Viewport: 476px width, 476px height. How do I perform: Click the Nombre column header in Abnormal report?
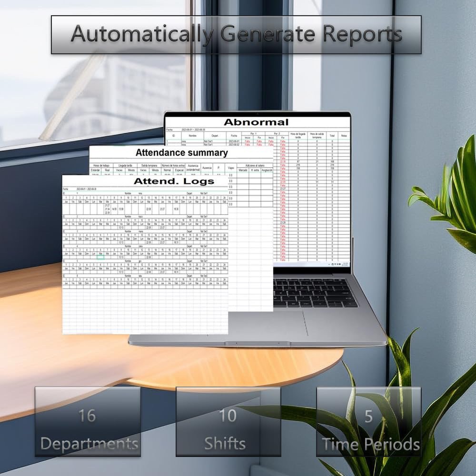[x=192, y=136]
